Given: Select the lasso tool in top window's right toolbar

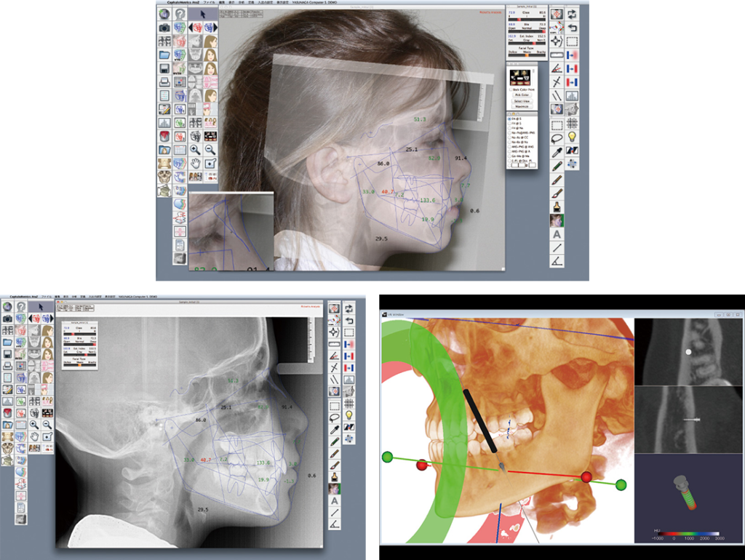Looking at the screenshot, I should click(x=557, y=137).
